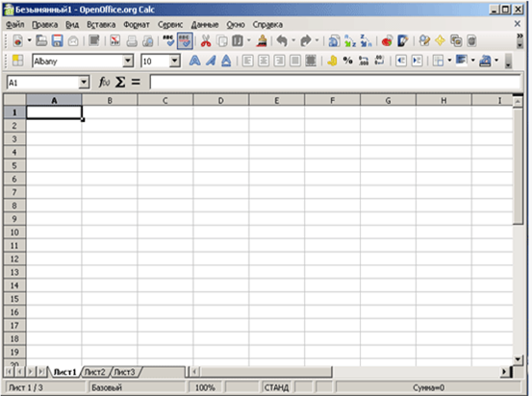The height and width of the screenshot is (396, 532).
Task: Open the Hyperlink dialog icon
Action: click(x=334, y=41)
